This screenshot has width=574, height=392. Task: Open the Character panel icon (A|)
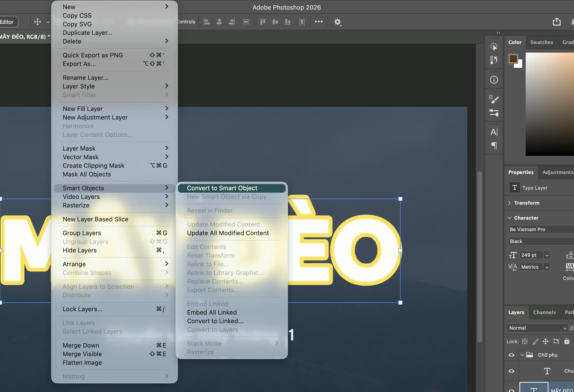[x=494, y=132]
